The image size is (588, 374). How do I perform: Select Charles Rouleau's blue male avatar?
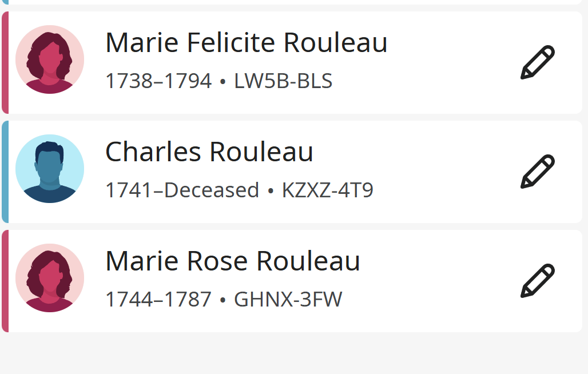[50, 169]
